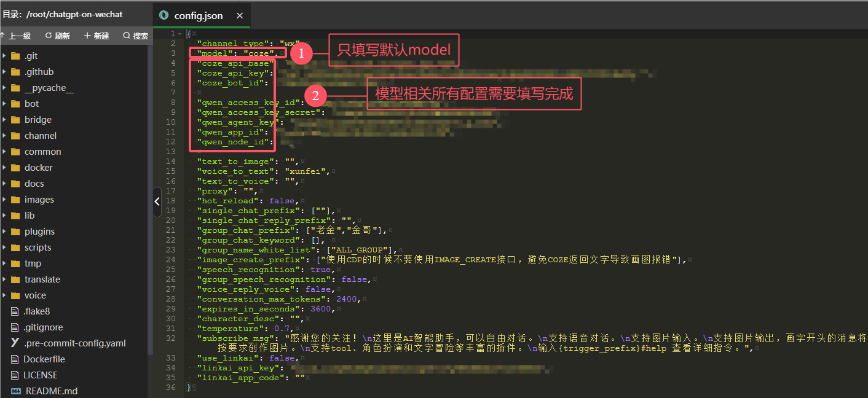Viewport: 868px width, 398px height.
Task: Click the scripts folder icon
Action: pyautogui.click(x=15, y=248)
